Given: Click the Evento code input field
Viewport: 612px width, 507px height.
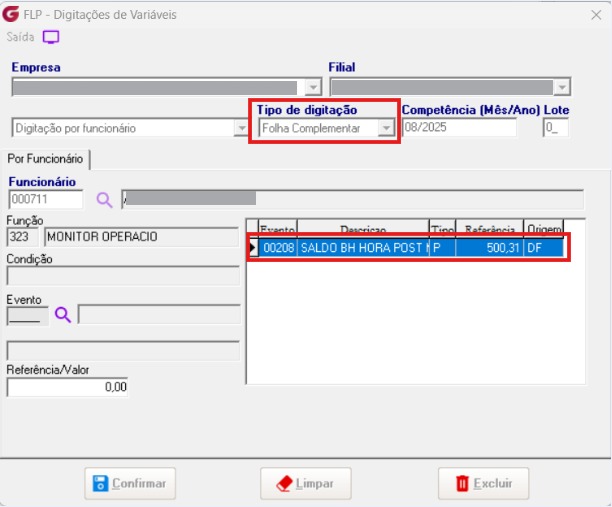Looking at the screenshot, I should pyautogui.click(x=28, y=315).
